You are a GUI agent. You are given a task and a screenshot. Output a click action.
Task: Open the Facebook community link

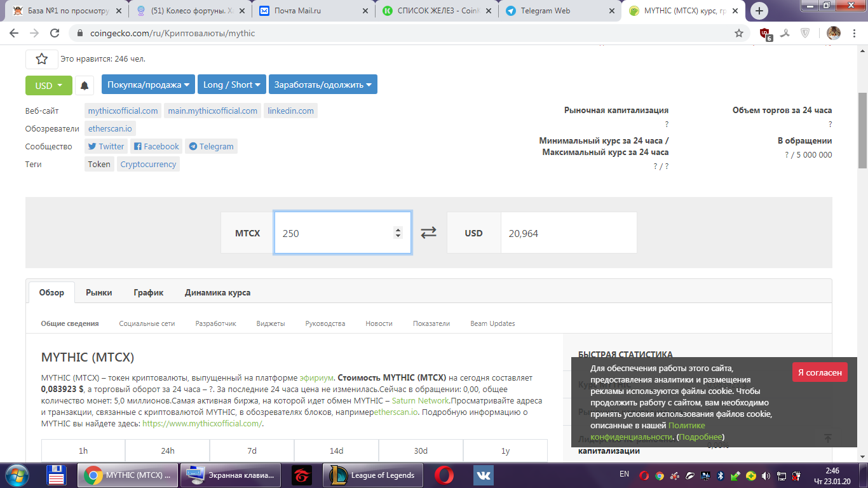(x=156, y=146)
